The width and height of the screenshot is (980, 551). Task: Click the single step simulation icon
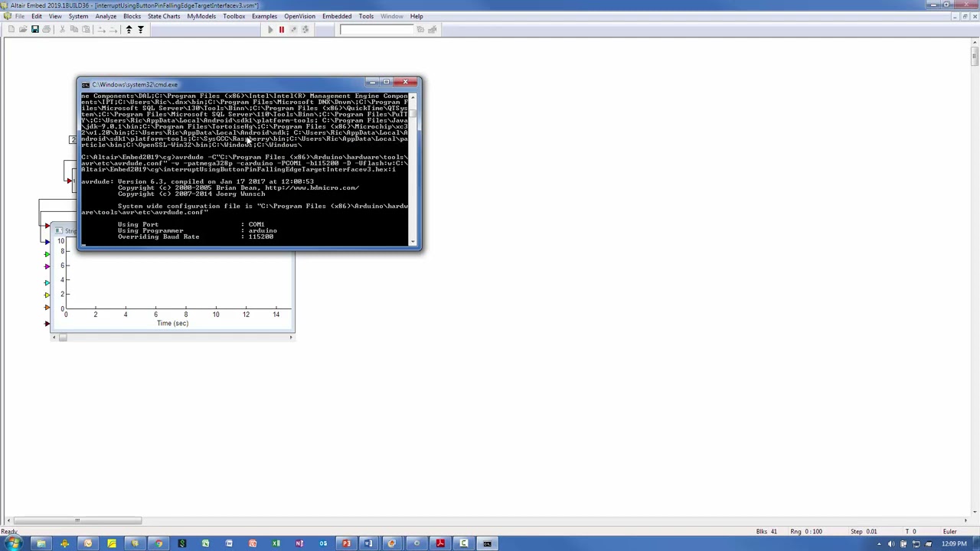(293, 29)
